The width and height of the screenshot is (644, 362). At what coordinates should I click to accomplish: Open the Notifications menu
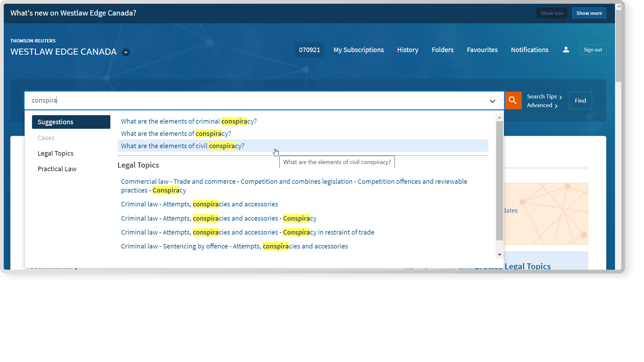pyautogui.click(x=530, y=50)
